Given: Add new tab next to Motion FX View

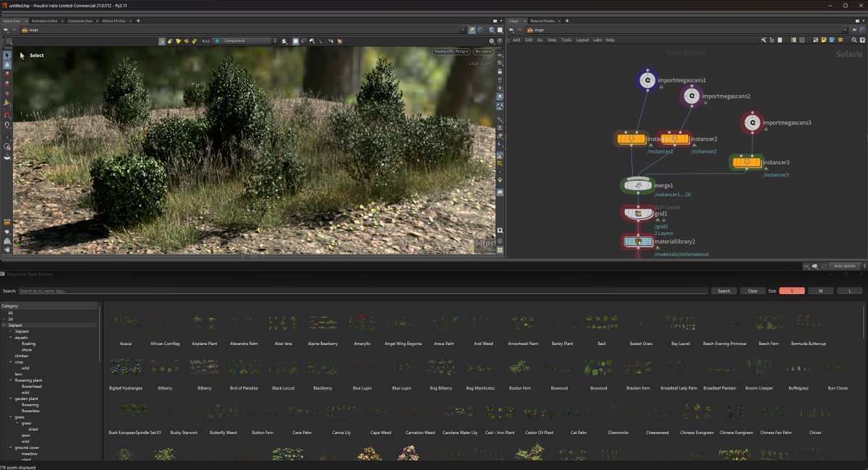Looking at the screenshot, I should pos(138,21).
